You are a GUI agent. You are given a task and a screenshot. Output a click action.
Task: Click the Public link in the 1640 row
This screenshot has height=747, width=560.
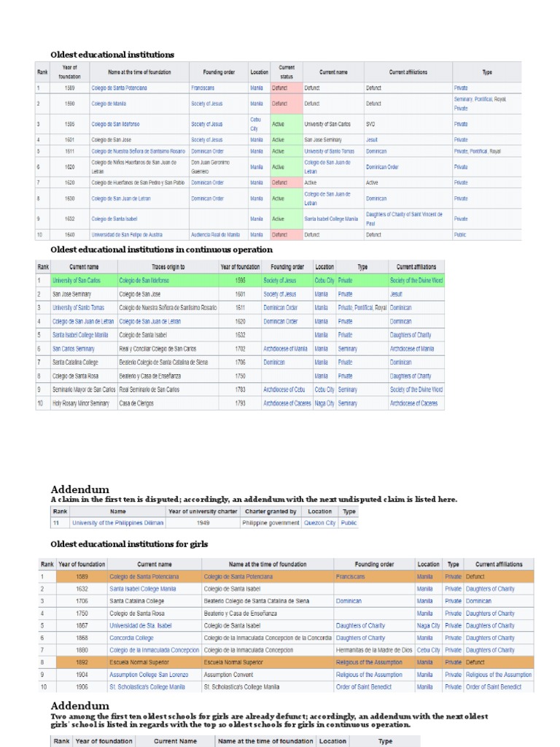tap(460, 234)
